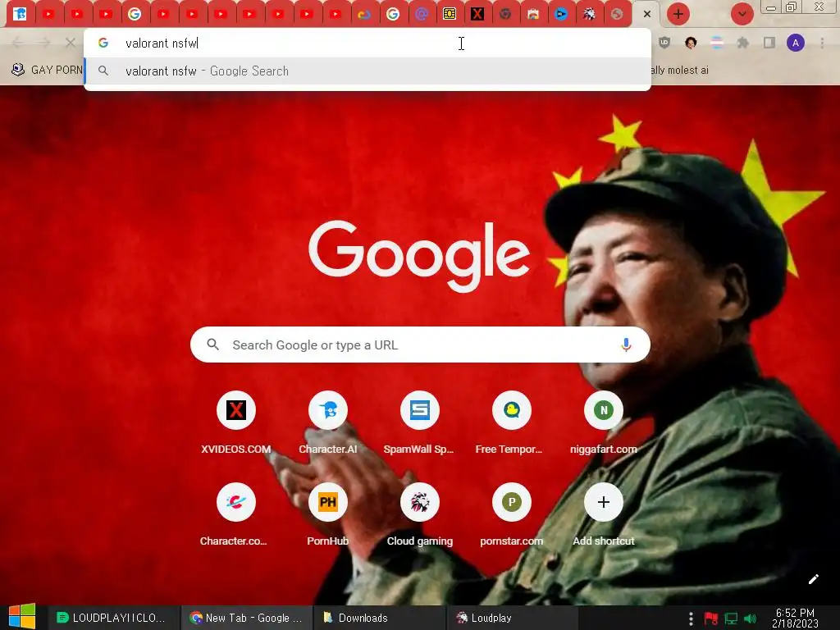Open the Cloud gaming shortcut
Viewport: 840px width, 630px height.
419,514
